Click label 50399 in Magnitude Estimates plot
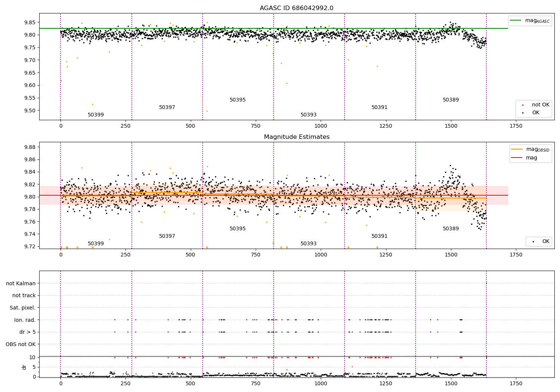Screen dimensions: 560x392 [96, 244]
